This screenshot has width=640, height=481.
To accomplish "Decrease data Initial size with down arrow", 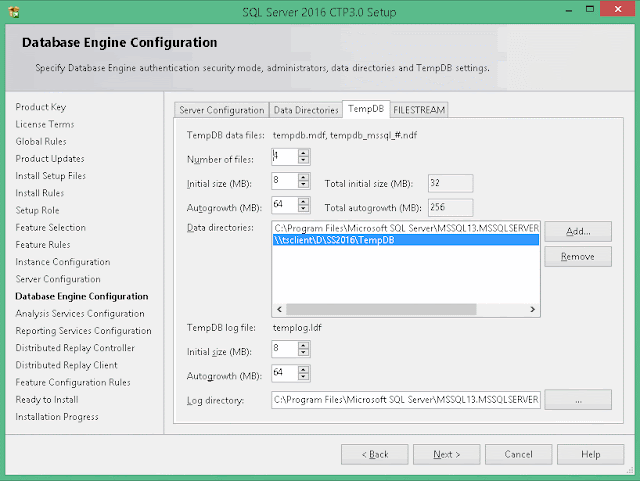I will tap(303, 185).
